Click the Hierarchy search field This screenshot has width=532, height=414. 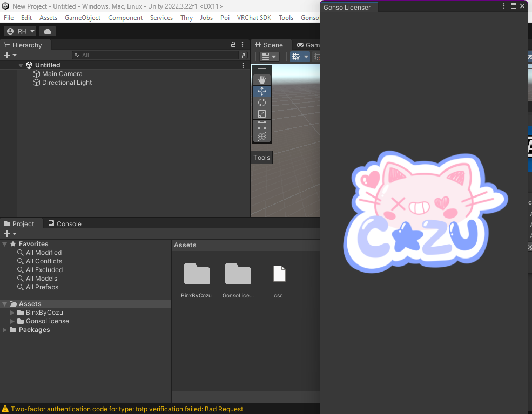coord(156,55)
